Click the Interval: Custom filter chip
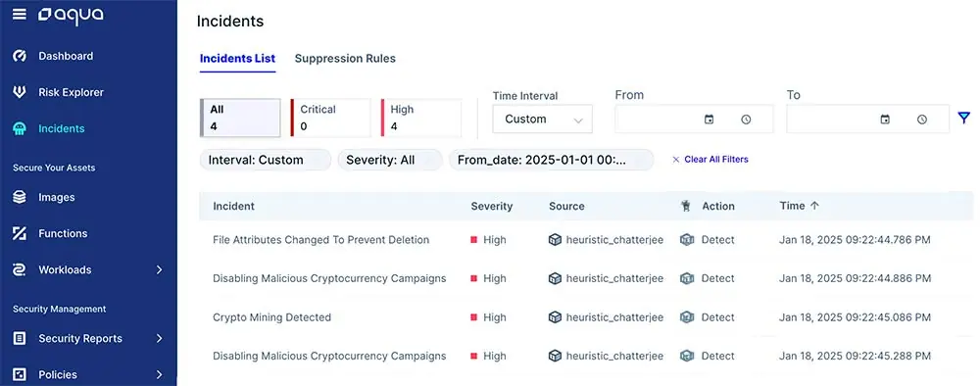980x386 pixels. pyautogui.click(x=266, y=160)
